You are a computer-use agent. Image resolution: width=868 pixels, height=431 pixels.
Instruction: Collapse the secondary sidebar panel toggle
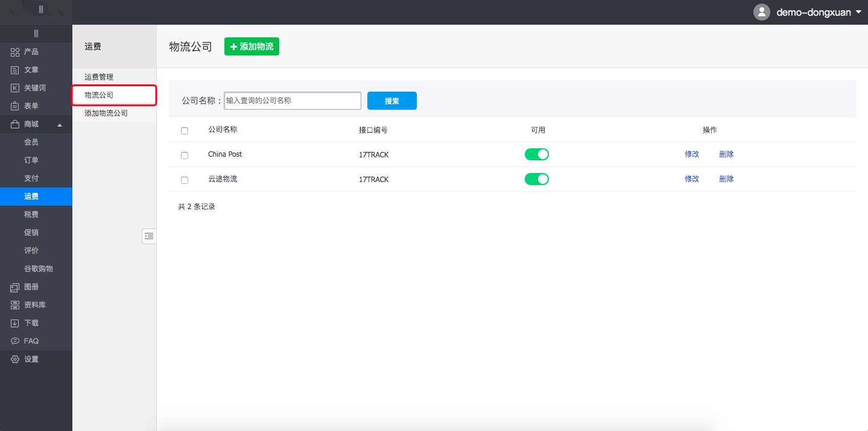148,236
